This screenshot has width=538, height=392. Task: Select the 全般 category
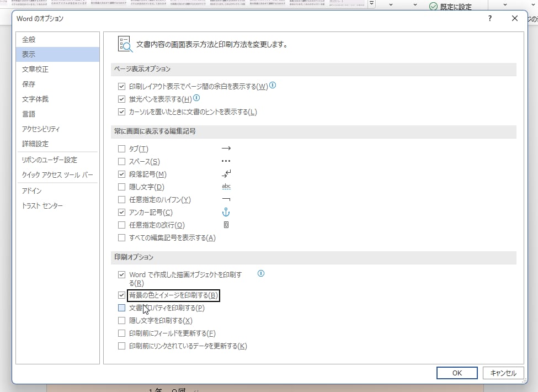57,39
